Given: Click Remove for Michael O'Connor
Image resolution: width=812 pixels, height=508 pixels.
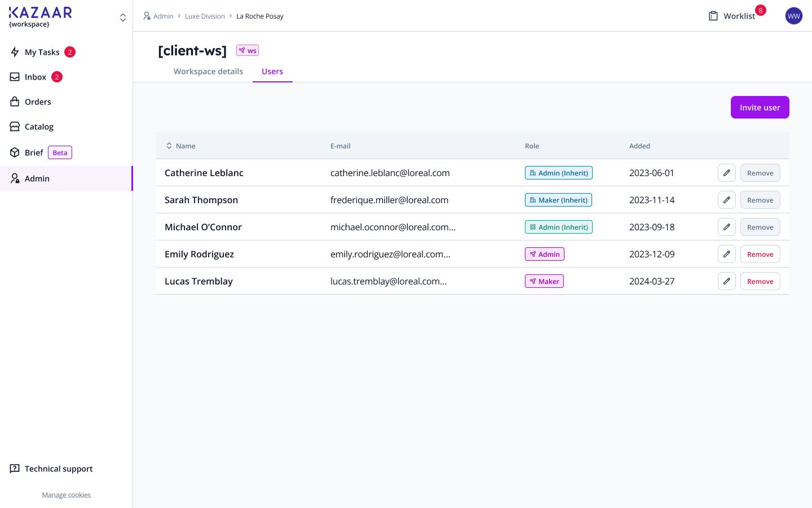Looking at the screenshot, I should (760, 227).
